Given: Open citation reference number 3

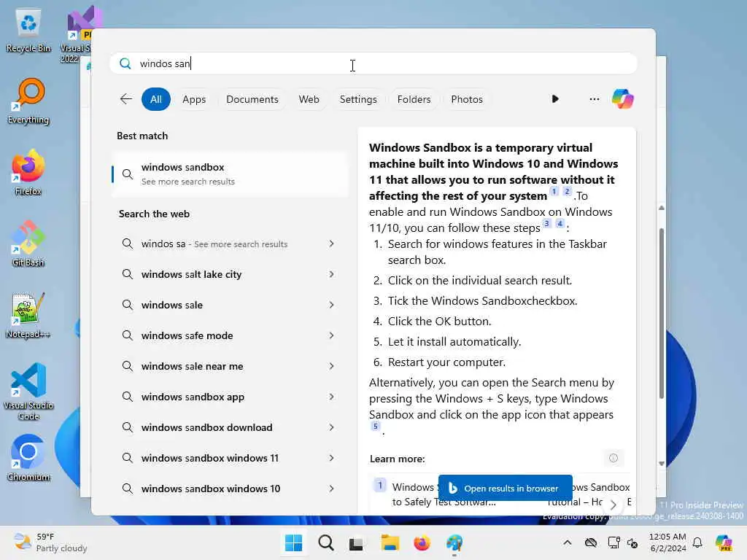Looking at the screenshot, I should 547,223.
